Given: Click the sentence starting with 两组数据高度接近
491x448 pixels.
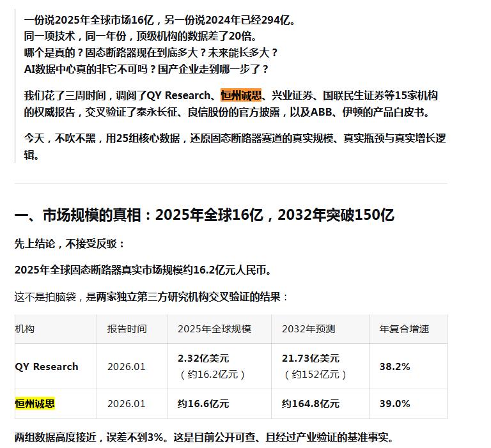Looking at the screenshot, I should pos(204,438).
